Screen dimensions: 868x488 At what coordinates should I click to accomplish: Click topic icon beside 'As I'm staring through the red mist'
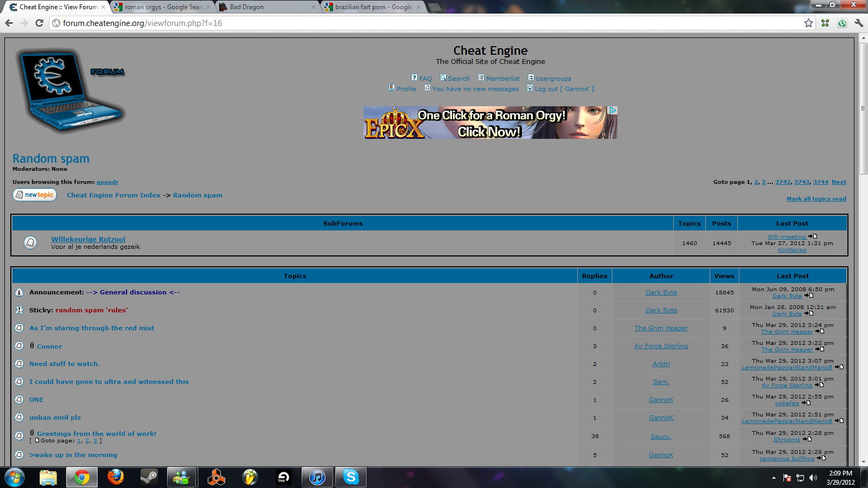[19, 328]
